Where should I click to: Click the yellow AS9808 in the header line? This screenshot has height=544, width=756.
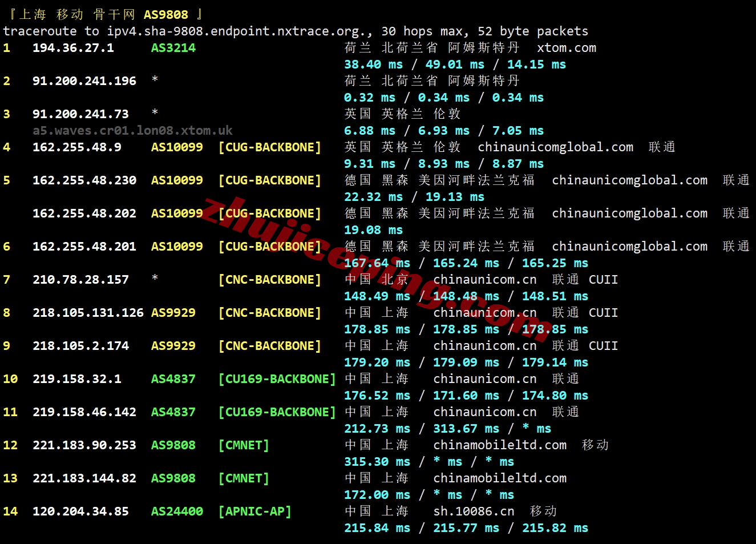165,15
